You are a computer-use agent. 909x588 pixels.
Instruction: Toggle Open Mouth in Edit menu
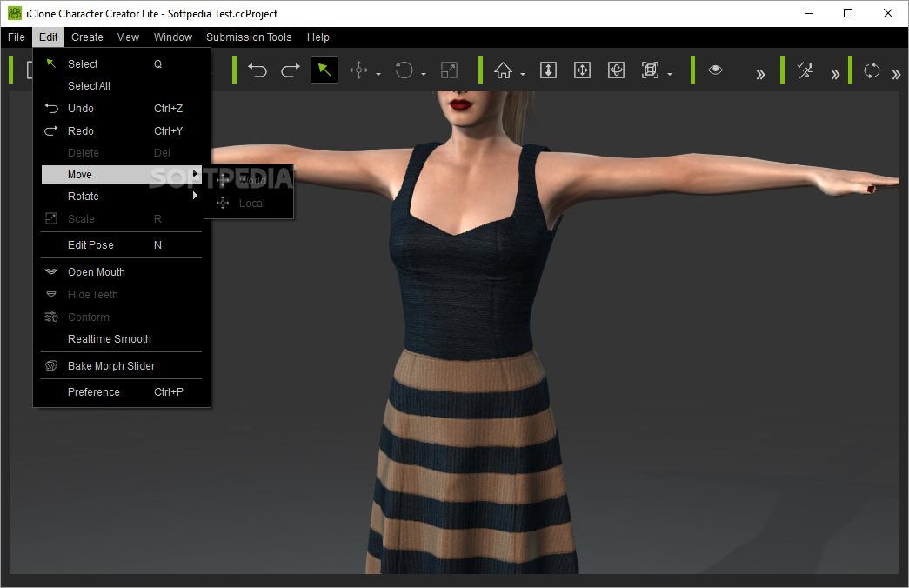[x=122, y=272]
